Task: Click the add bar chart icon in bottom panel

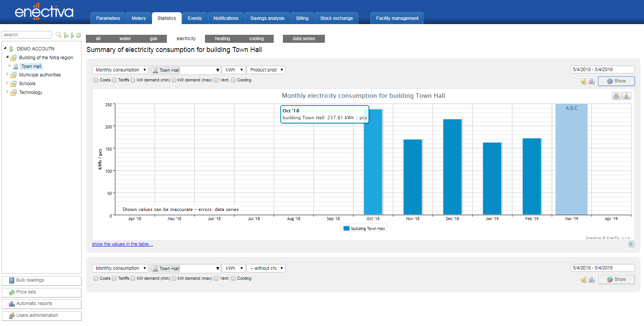Action: click(592, 280)
